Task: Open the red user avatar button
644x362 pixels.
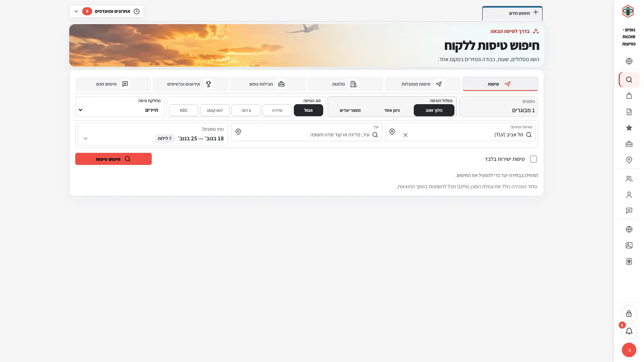Action: click(629, 350)
